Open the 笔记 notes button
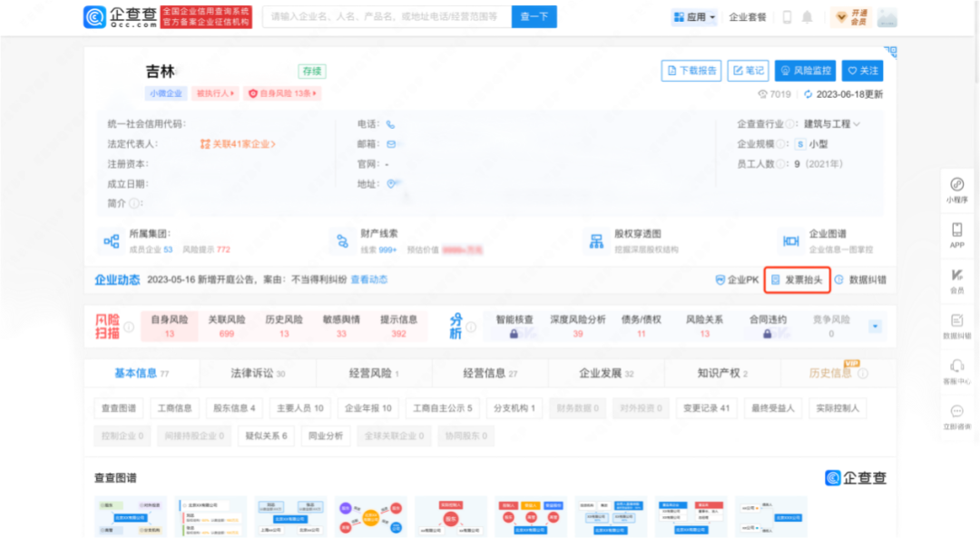980x538 pixels. (748, 71)
